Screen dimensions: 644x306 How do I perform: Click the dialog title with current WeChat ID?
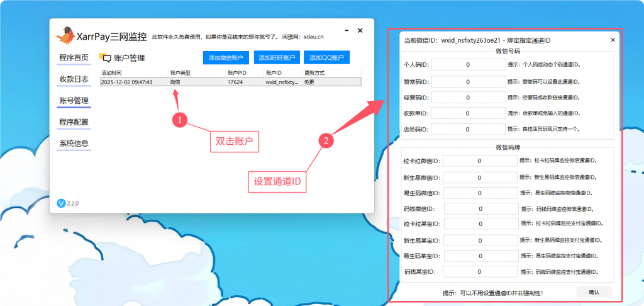coord(477,40)
